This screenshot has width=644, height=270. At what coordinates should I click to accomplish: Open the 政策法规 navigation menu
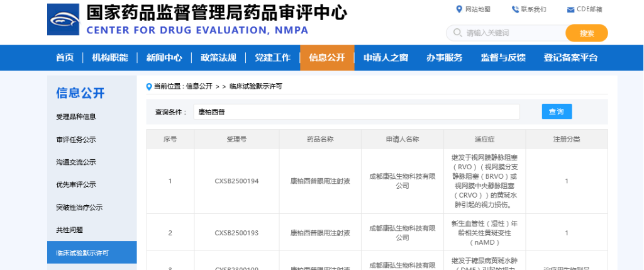tap(218, 58)
